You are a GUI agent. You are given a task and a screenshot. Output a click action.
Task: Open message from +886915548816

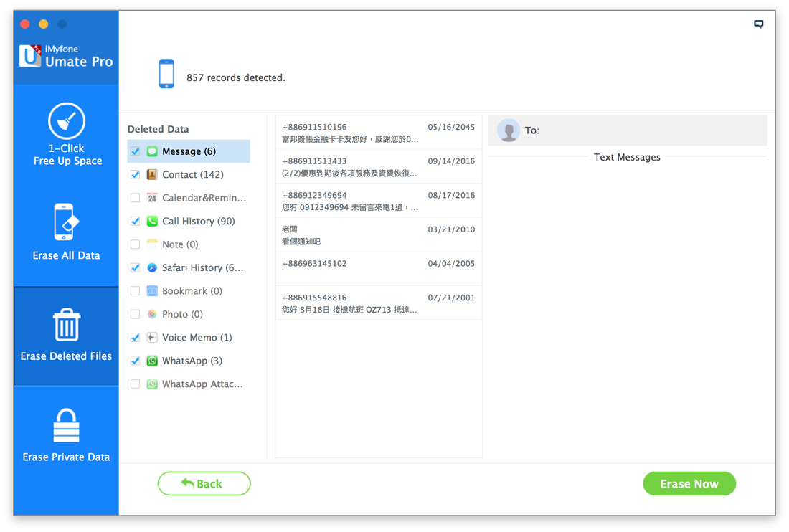click(379, 304)
